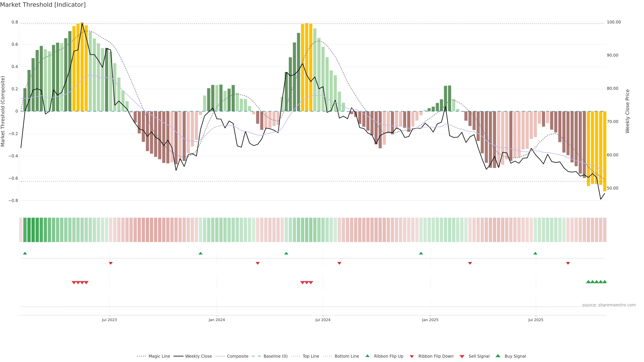Click Ribbon Flip Down marker just after Jul 2023
This screenshot has height=362, width=644.
pyautogui.click(x=111, y=263)
